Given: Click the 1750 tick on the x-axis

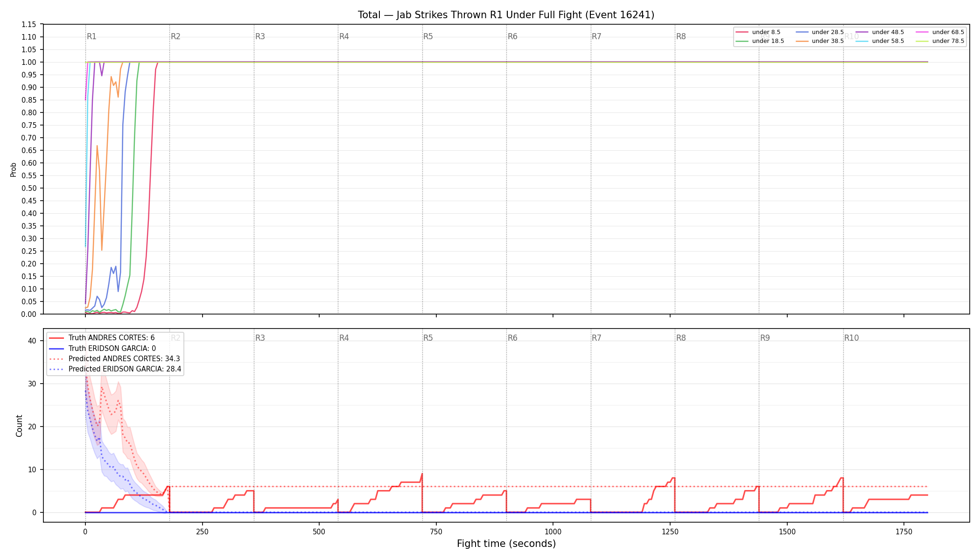Looking at the screenshot, I should point(904,532).
